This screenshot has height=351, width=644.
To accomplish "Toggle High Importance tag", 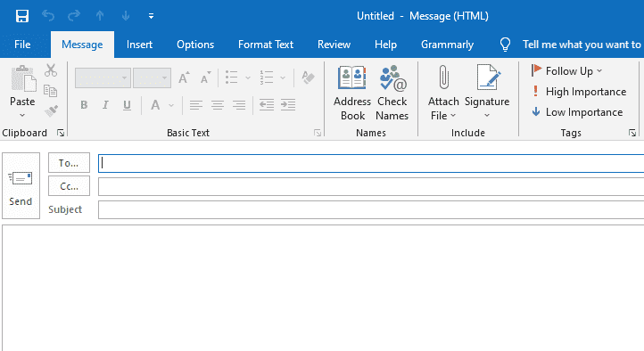I will point(579,92).
